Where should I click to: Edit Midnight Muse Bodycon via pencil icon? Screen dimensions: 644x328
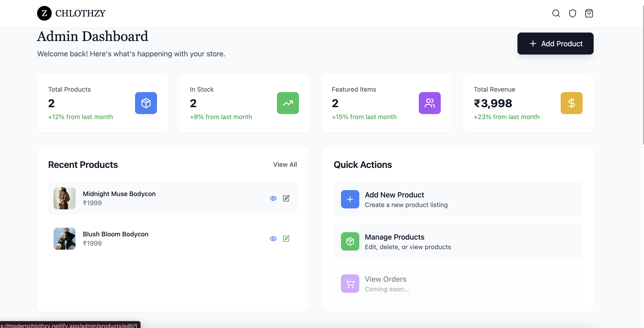coord(286,198)
